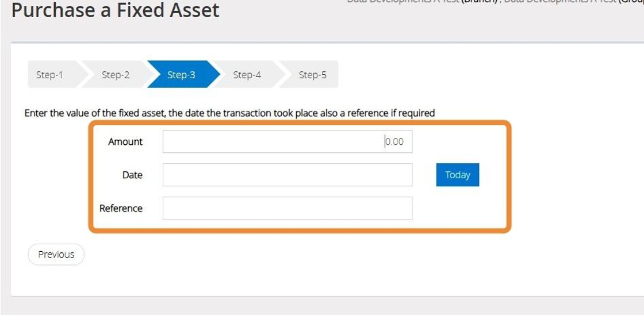The image size is (644, 315).
Task: Click the 0.00 placeholder in Amount
Action: tap(394, 141)
